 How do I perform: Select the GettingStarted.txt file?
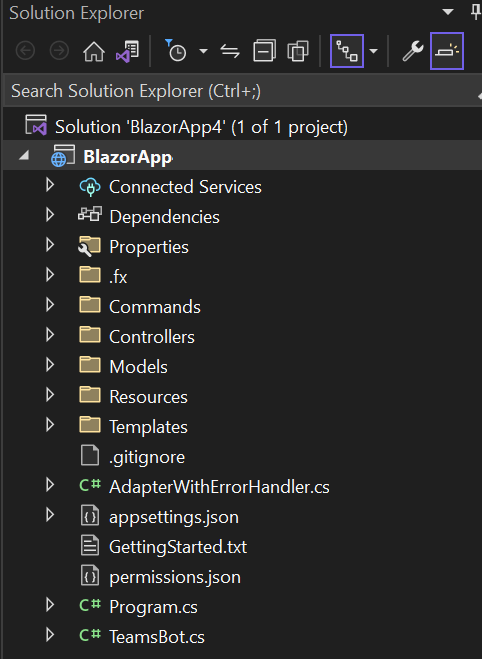pos(178,547)
